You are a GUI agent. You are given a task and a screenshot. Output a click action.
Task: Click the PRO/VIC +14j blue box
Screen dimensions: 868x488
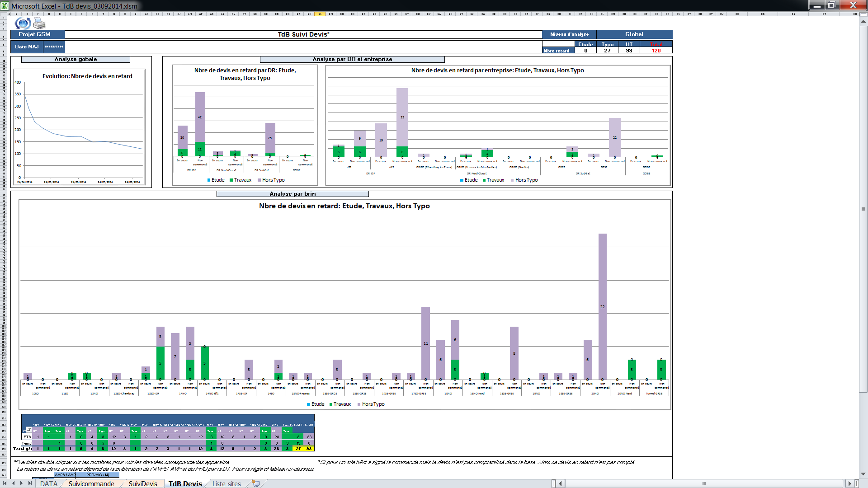pos(97,475)
